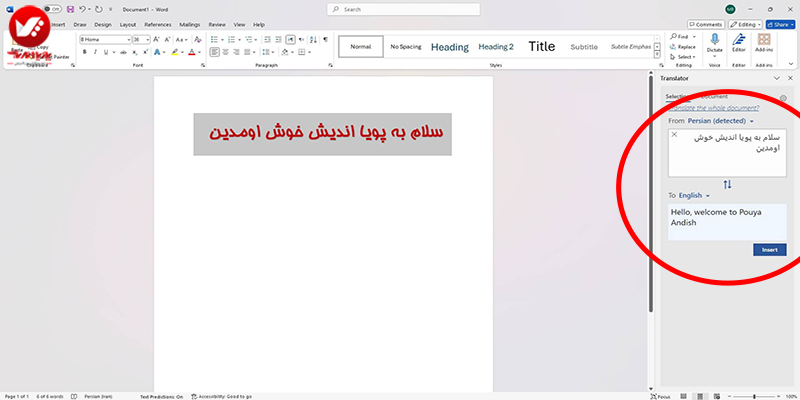Open the Design tab

(x=103, y=24)
